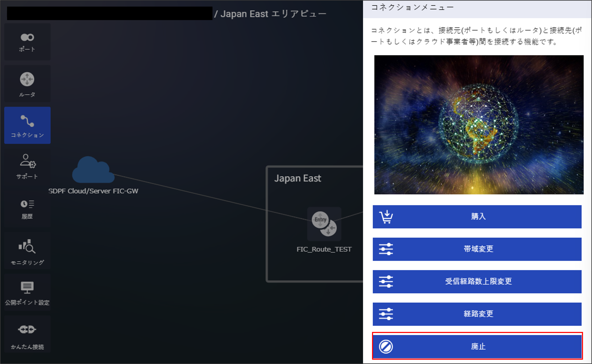Click the SDPF Cloud/Server FIC-GW cloud icon
This screenshot has width=592, height=364.
pos(93,170)
